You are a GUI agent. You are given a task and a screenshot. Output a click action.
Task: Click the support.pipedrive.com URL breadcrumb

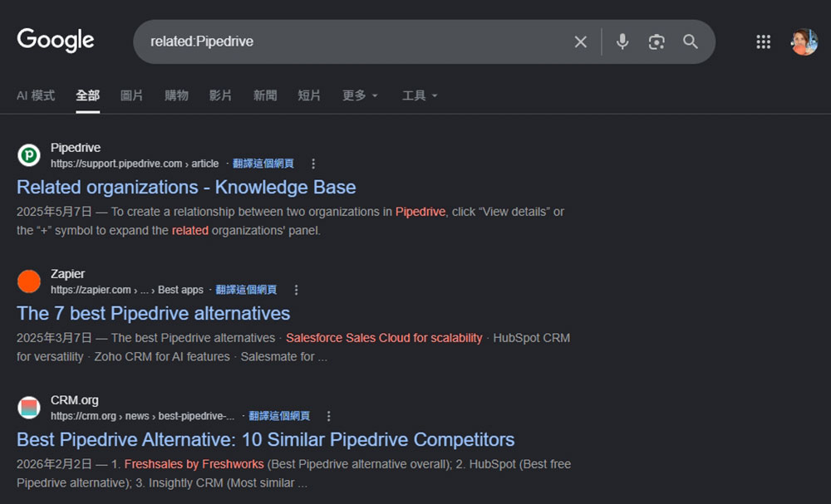[x=135, y=164]
